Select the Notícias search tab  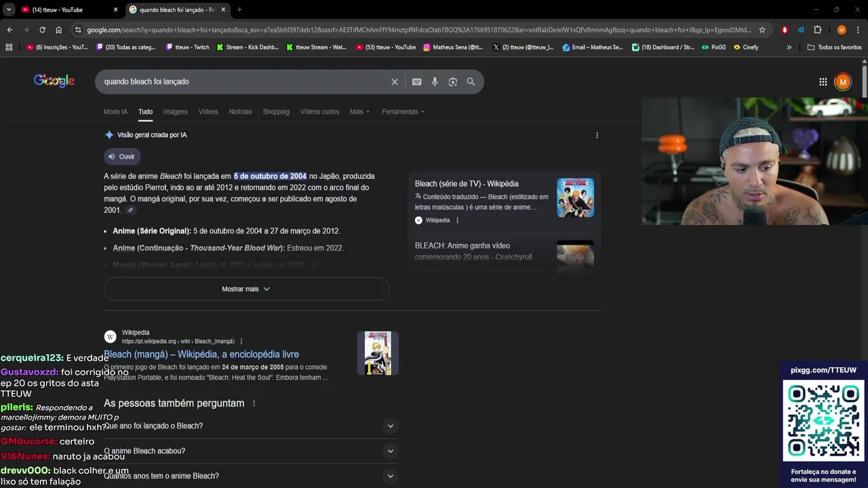[x=240, y=112]
